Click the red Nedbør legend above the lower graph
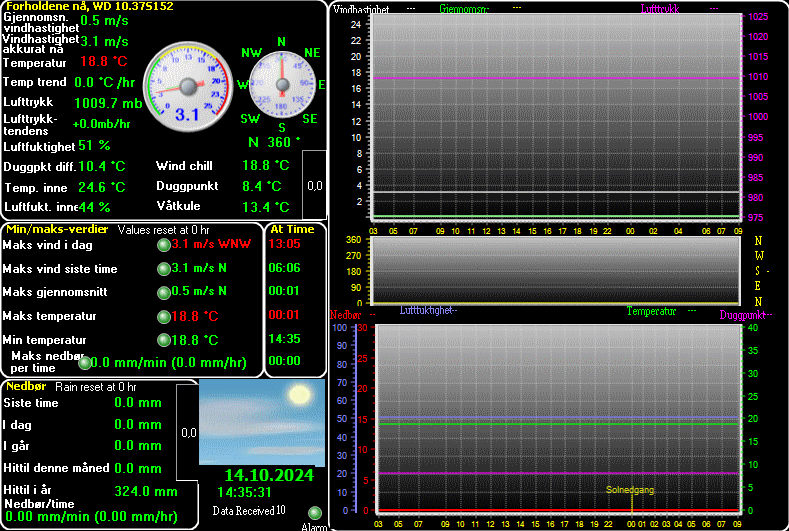 click(346, 315)
